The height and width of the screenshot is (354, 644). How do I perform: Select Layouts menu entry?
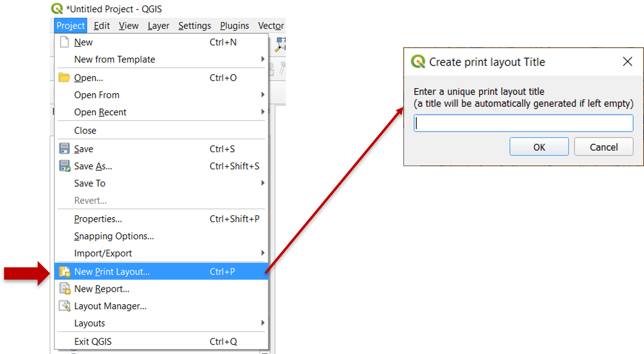(161, 323)
